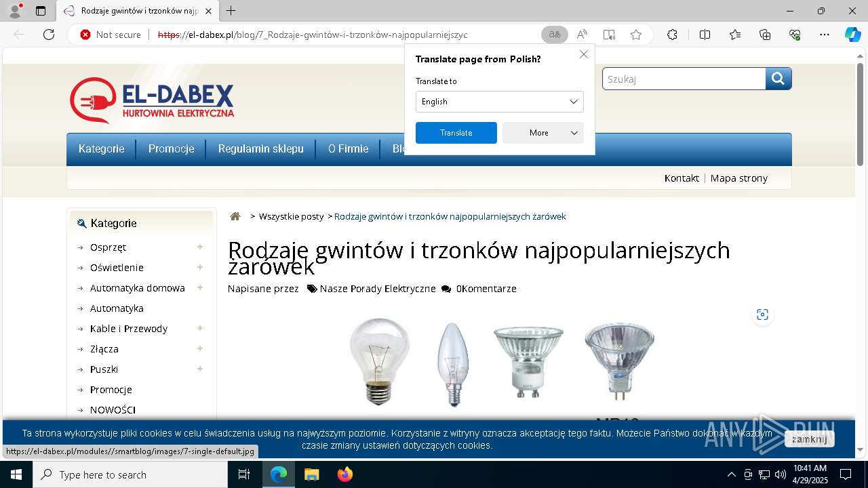Expand the Osprzęt category
This screenshot has width=868, height=488.
(200, 247)
